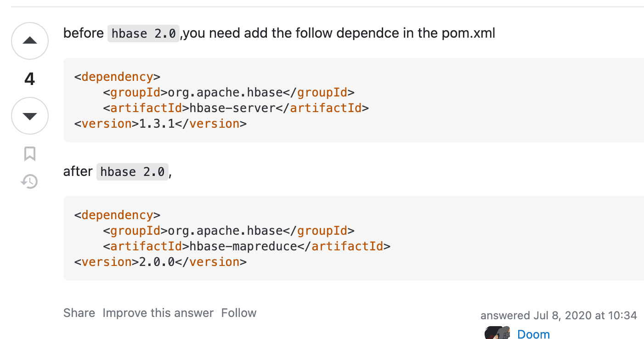Viewport: 644px width, 339px height.
Task: Click Doom's user avatar
Action: (x=497, y=333)
